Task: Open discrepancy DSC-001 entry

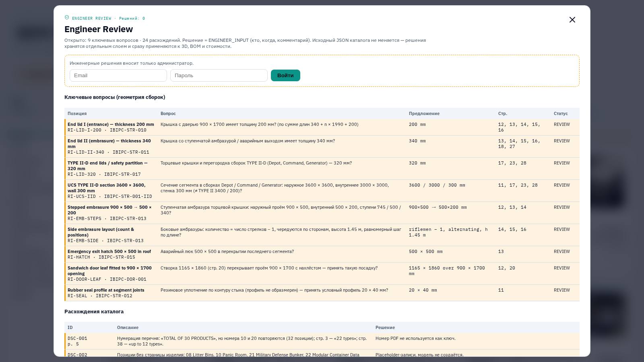Action: pos(322,341)
